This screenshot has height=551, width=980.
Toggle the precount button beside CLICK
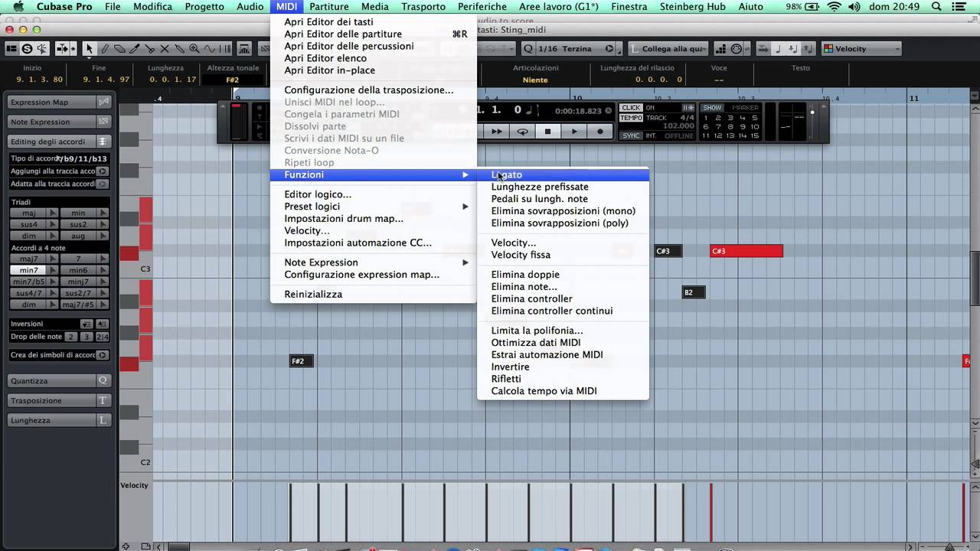[x=688, y=108]
